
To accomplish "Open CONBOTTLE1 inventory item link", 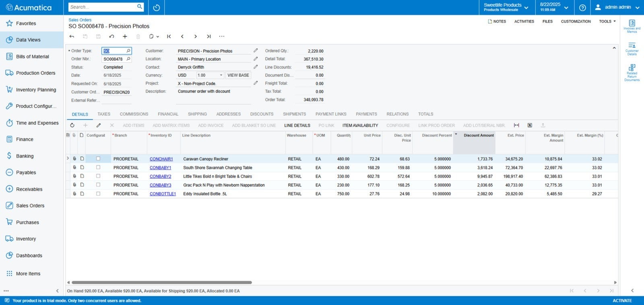I will click(163, 194).
